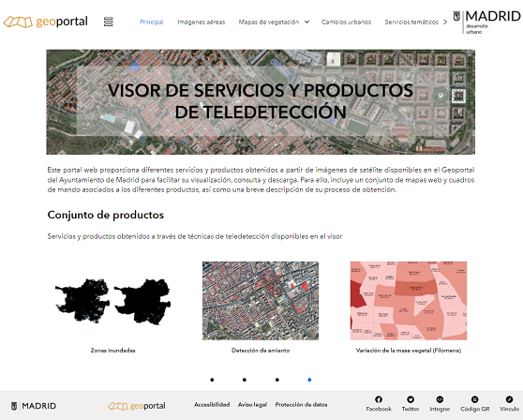Open the Zonas inundadas thumbnail
This screenshot has width=523, height=420.
113,301
